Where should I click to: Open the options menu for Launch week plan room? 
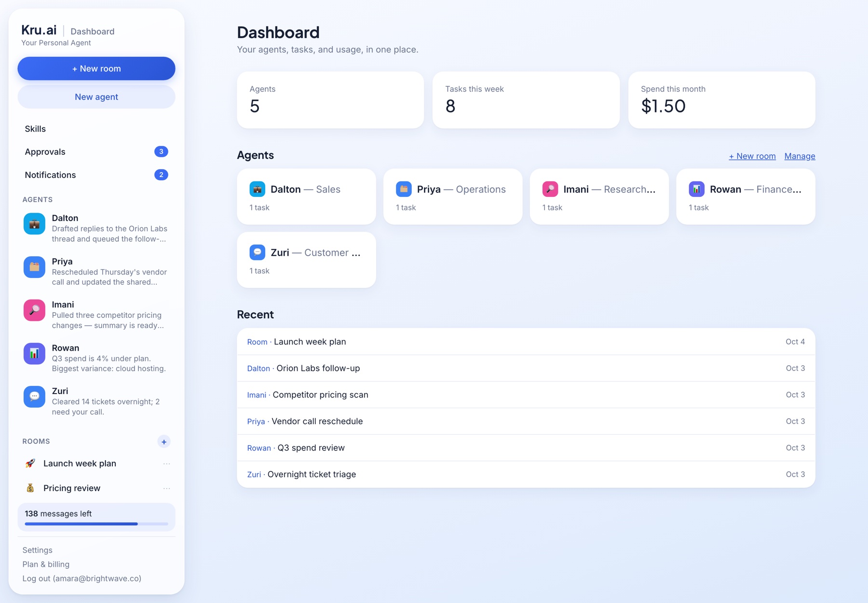166,464
